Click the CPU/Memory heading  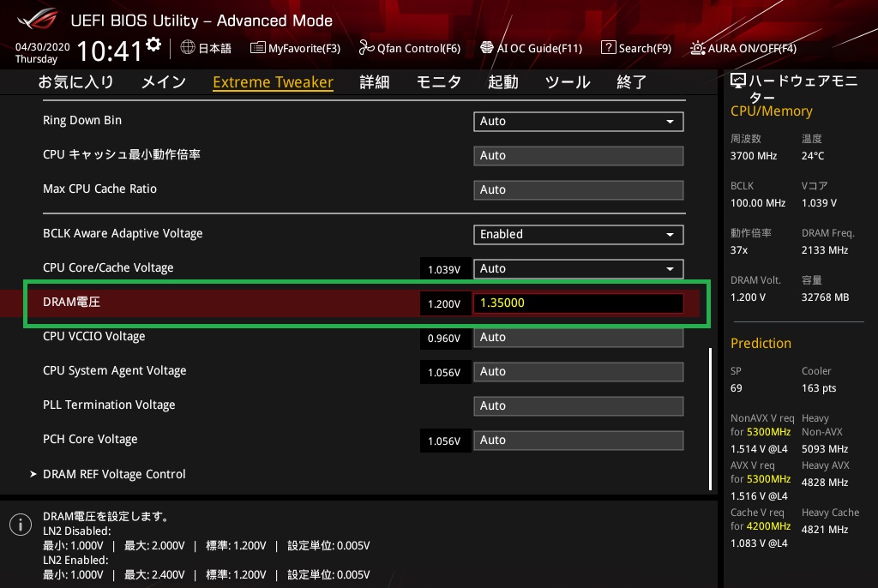772,111
